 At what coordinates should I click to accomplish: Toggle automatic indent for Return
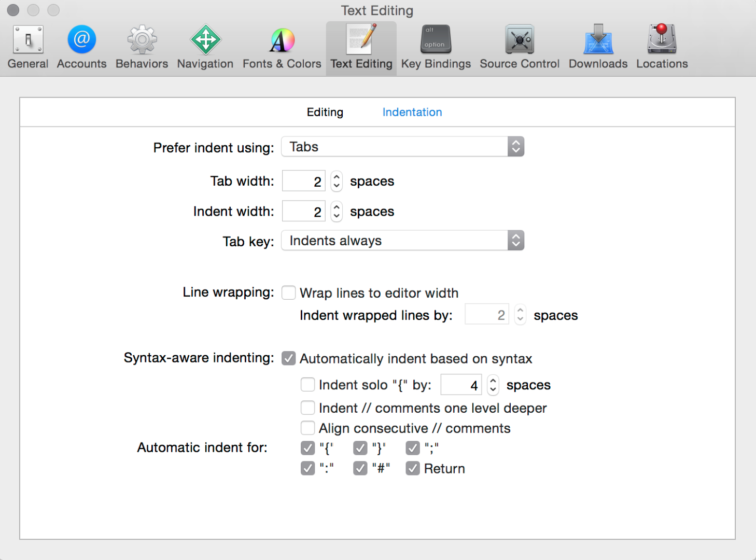click(413, 469)
